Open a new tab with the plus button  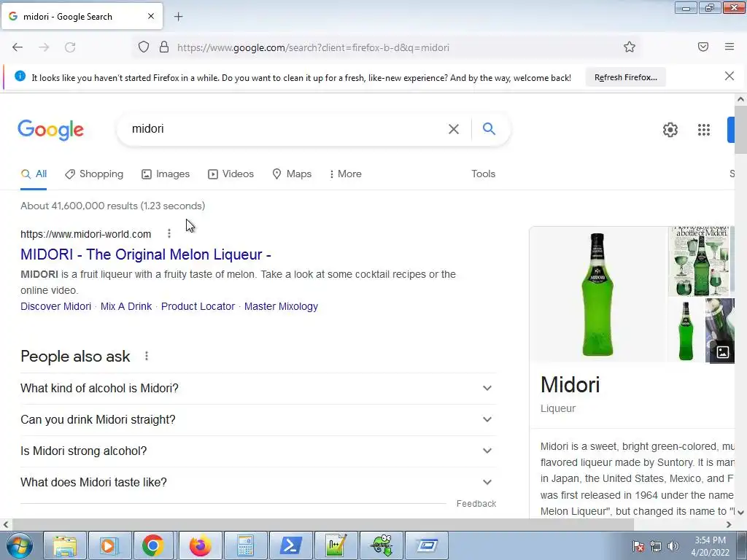[x=178, y=17]
